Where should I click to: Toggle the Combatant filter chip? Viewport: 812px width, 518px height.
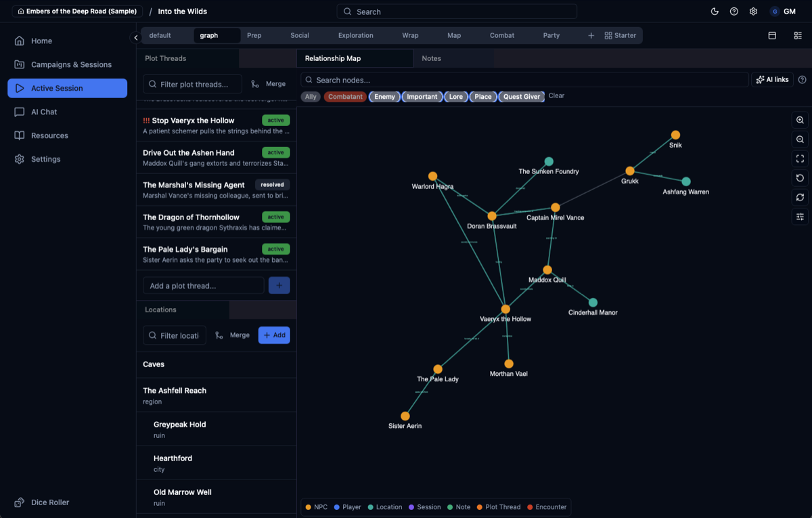click(345, 97)
